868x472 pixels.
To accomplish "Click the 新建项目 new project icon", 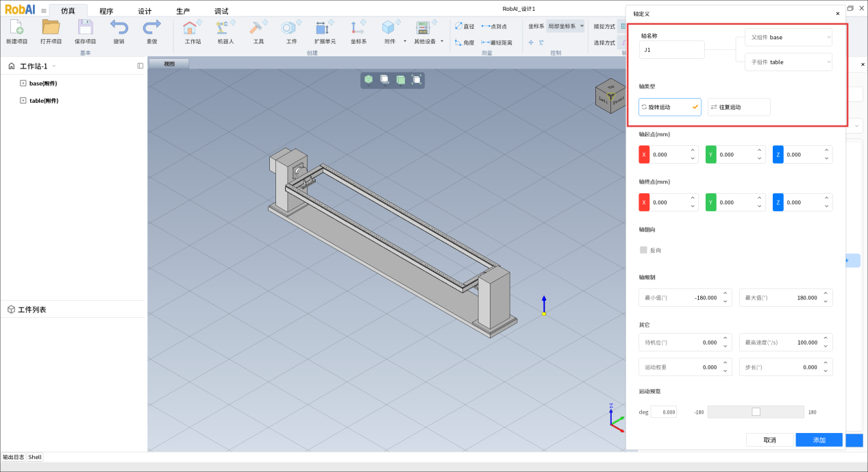I will click(x=16, y=28).
